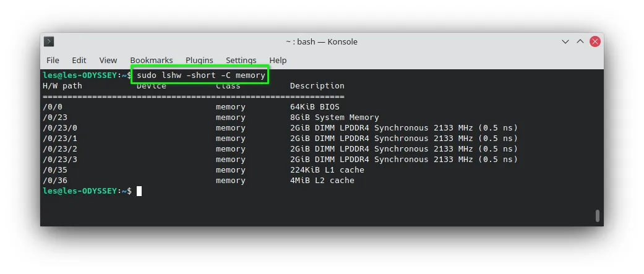Maximize the Konsole window with up chevron
Screen dimensions: 644x274
[x=580, y=41]
